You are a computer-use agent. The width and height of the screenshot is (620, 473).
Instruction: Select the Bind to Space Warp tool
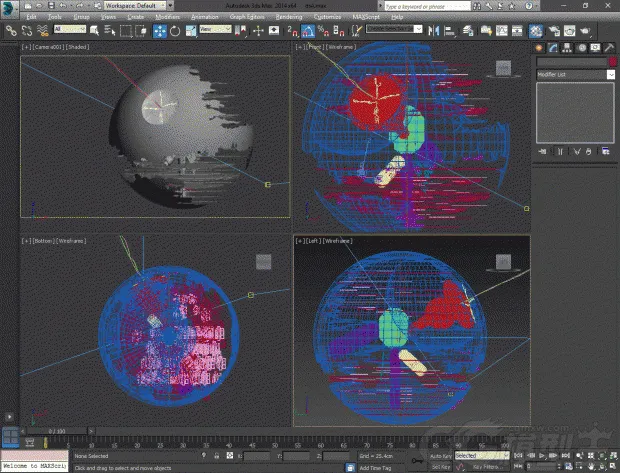click(x=42, y=31)
